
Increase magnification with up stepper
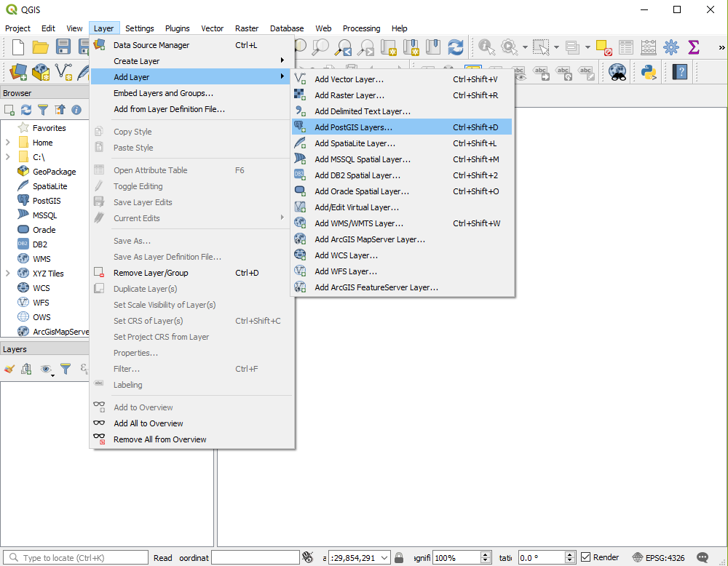point(486,554)
